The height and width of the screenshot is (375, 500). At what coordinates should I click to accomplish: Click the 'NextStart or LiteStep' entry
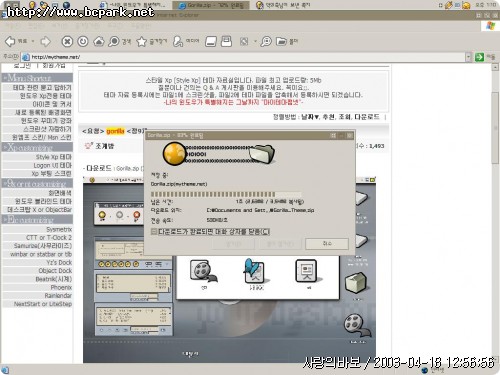pos(43,304)
